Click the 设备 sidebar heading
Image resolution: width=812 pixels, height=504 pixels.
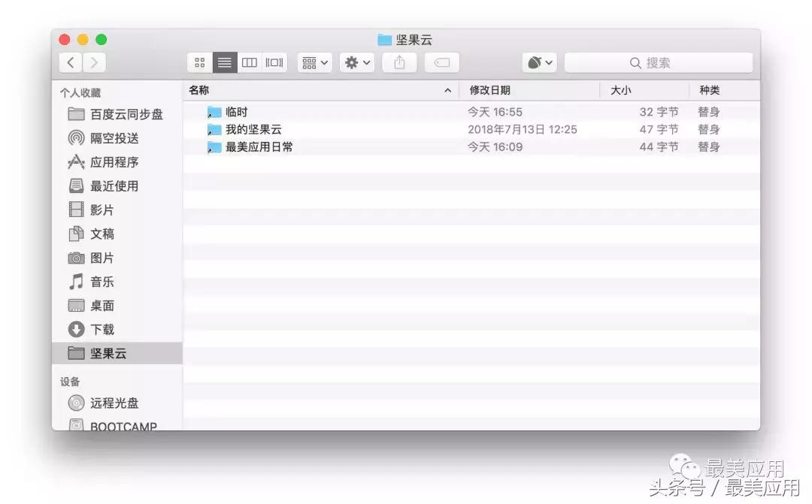70,382
